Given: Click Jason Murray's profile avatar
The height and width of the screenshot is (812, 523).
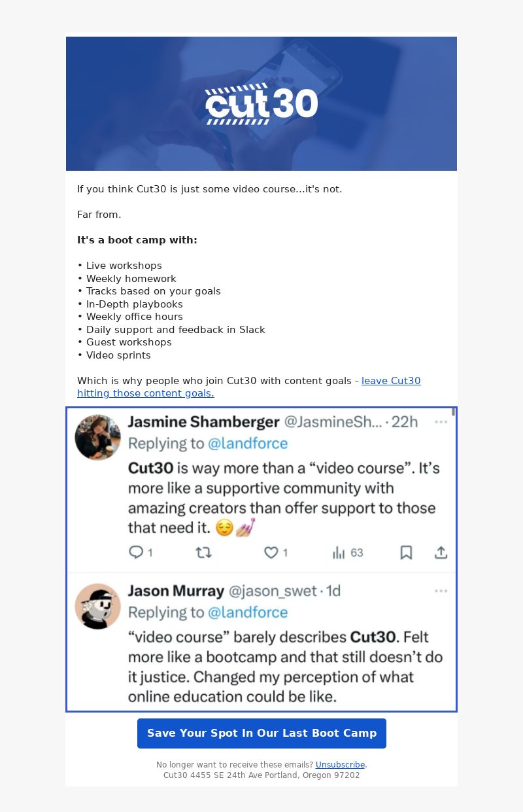Looking at the screenshot, I should pyautogui.click(x=97, y=607).
